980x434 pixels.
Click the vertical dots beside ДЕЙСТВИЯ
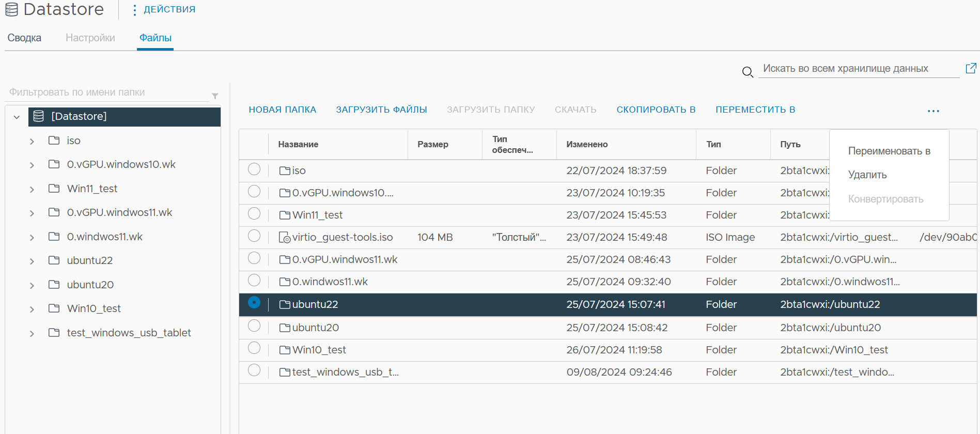point(134,10)
